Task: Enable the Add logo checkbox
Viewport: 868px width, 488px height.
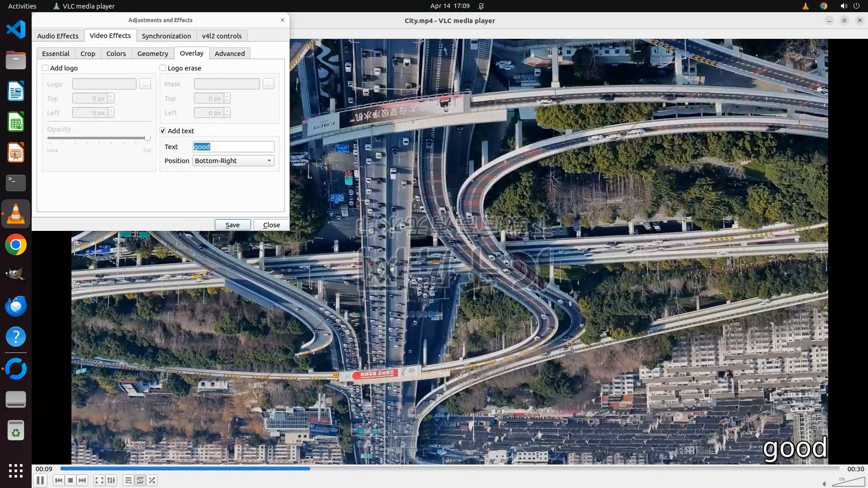Action: (45, 68)
